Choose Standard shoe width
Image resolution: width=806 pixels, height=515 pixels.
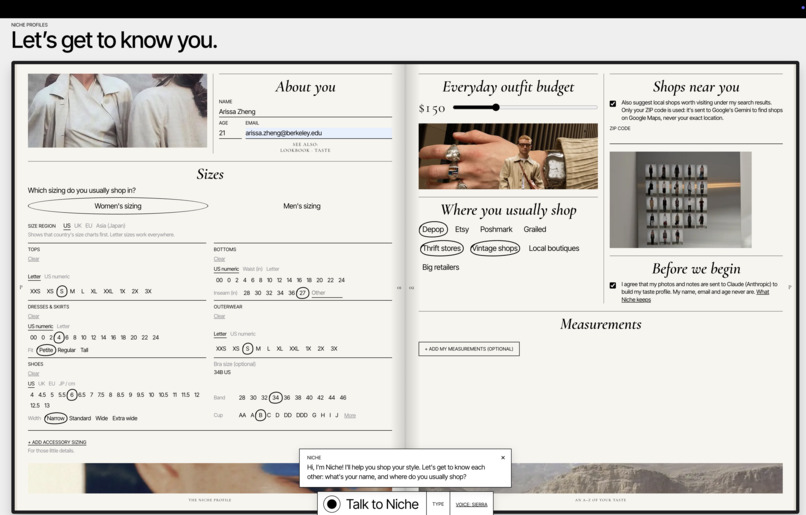point(80,418)
